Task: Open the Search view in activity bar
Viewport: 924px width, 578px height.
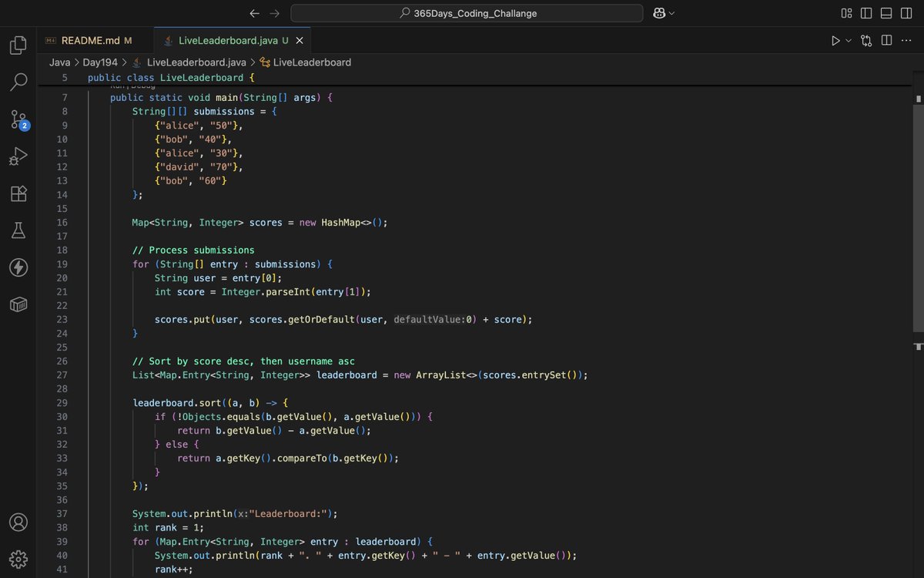Action: pyautogui.click(x=18, y=82)
